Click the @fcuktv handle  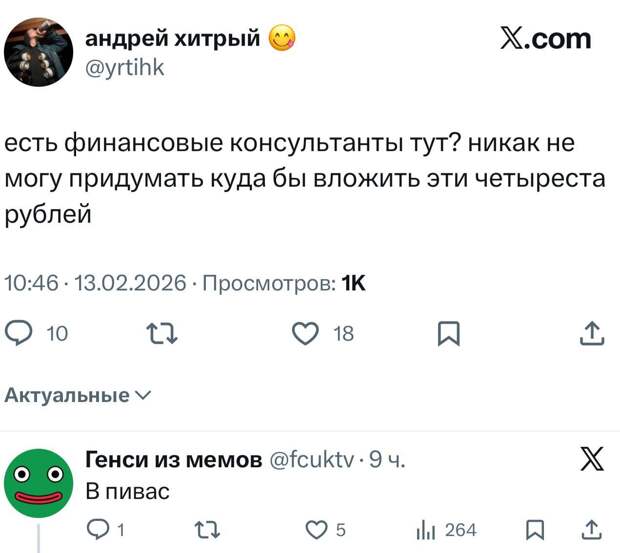pos(312,461)
